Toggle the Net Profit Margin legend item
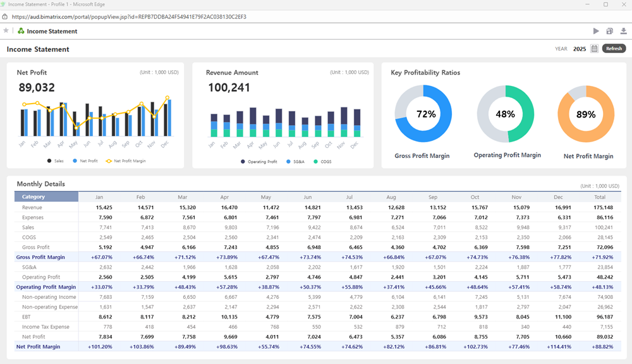632x364 pixels. (125, 161)
